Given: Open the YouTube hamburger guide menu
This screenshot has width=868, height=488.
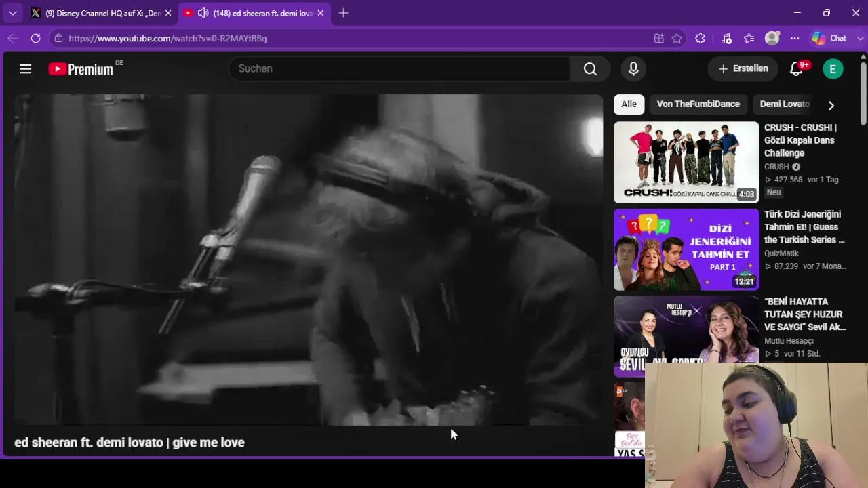Looking at the screenshot, I should 25,68.
